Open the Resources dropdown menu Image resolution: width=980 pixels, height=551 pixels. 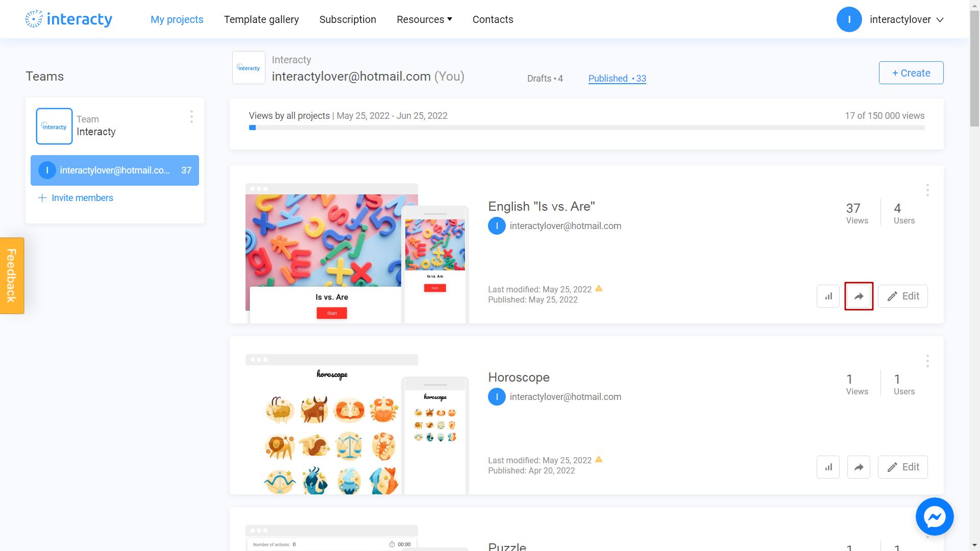click(x=424, y=19)
